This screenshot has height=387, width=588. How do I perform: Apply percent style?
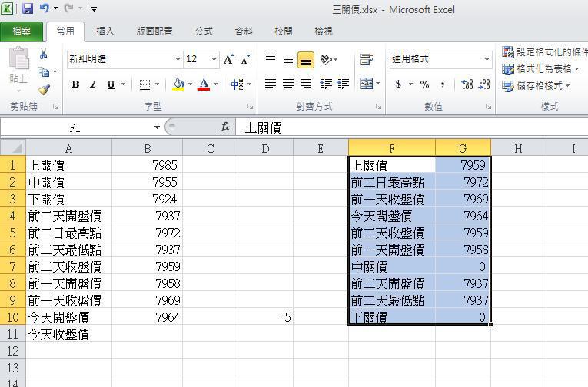[x=424, y=84]
